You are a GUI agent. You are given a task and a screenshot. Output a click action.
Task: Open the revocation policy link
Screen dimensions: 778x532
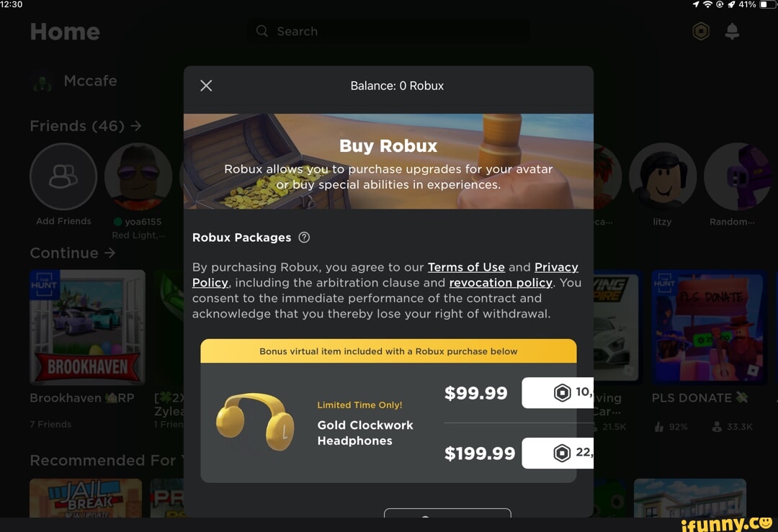pos(500,283)
